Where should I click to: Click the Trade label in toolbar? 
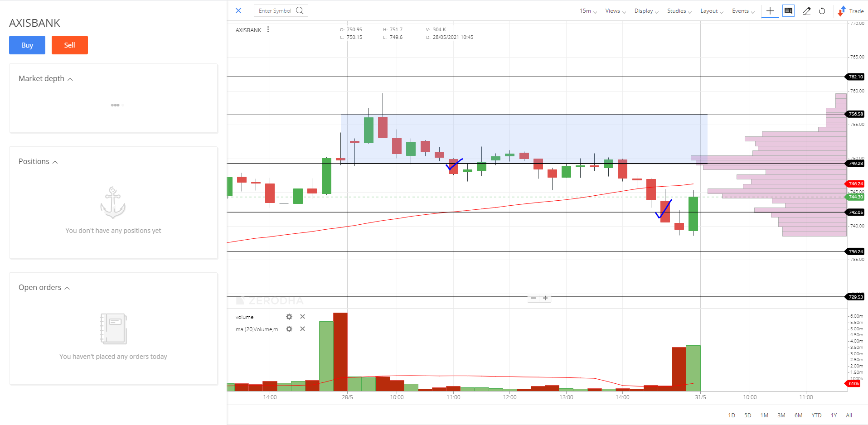point(856,11)
